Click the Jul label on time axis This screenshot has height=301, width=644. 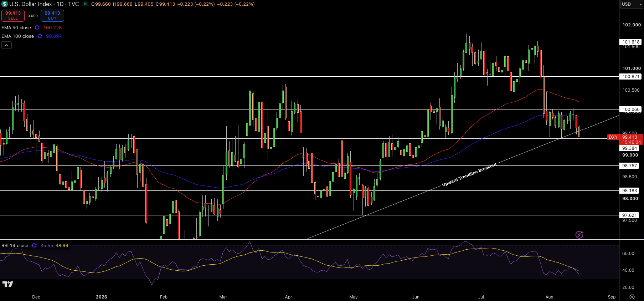(x=481, y=297)
